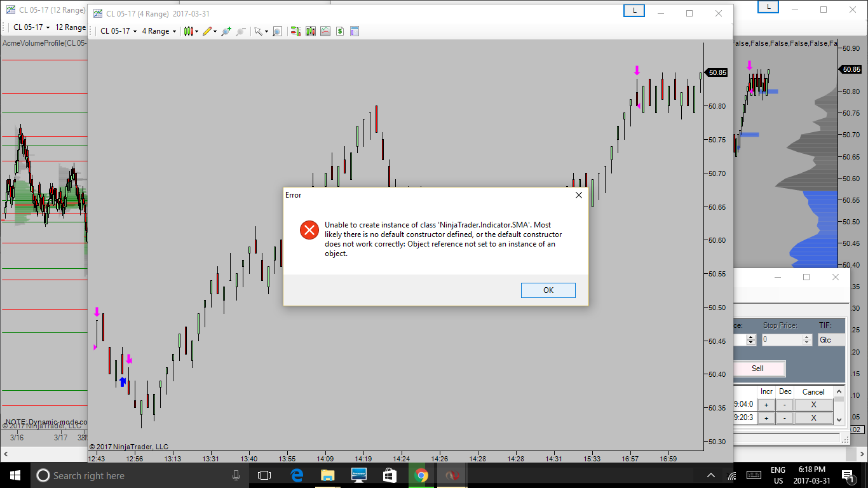Viewport: 868px width, 488px height.
Task: Click the zoom in magnifier icon
Action: (226, 31)
